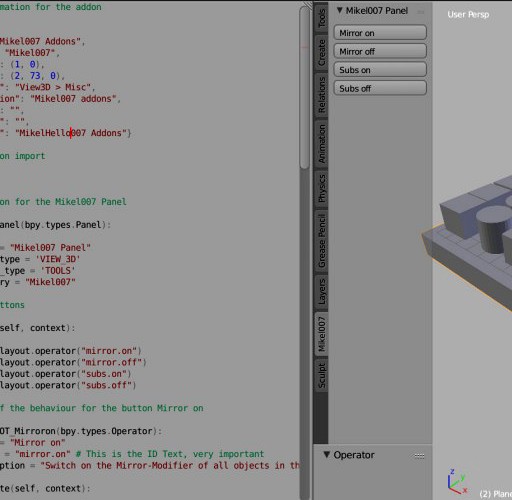Activate the Subs off button
Viewport: 512px width, 500px height.
pos(380,89)
